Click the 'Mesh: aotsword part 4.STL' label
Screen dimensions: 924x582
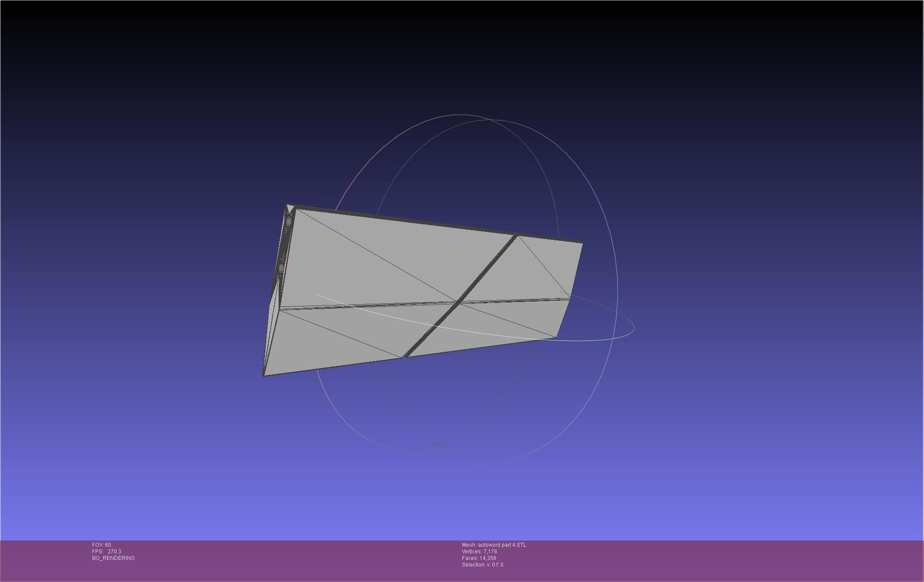tap(494, 545)
